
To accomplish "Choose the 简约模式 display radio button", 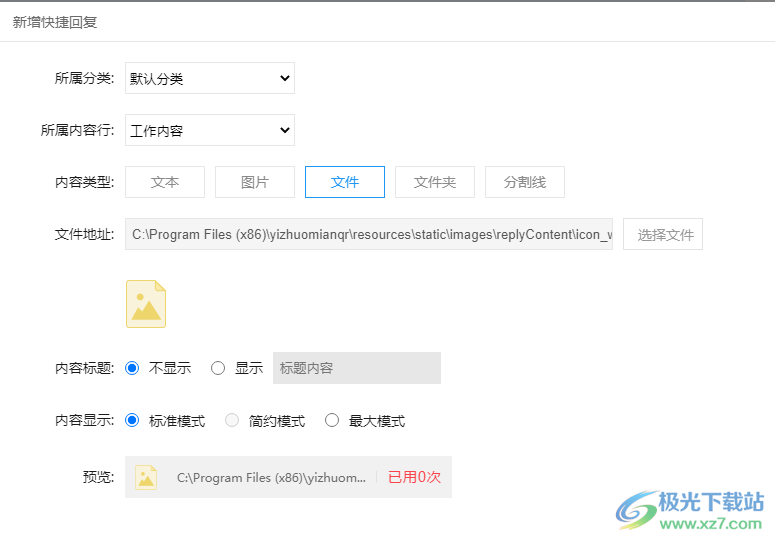I will [x=232, y=420].
